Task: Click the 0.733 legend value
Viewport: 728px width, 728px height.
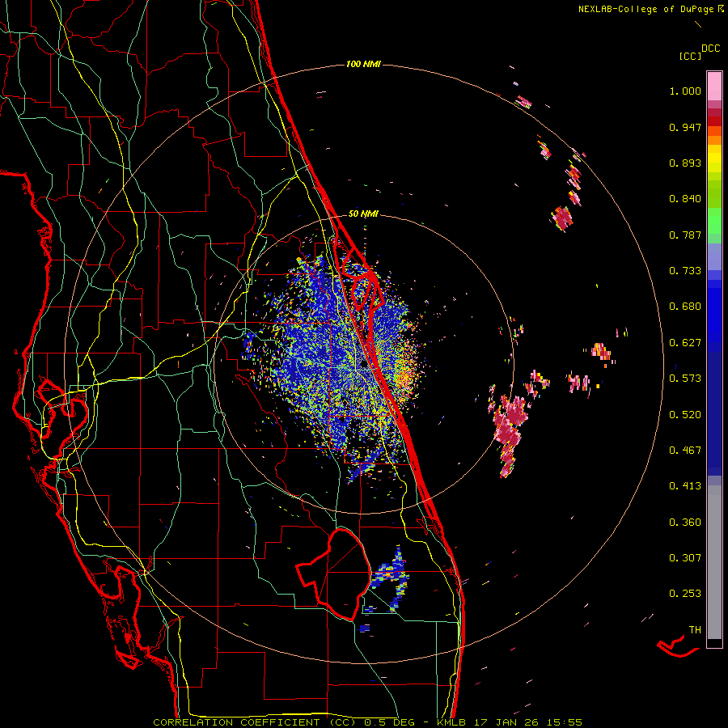Action: click(x=685, y=271)
